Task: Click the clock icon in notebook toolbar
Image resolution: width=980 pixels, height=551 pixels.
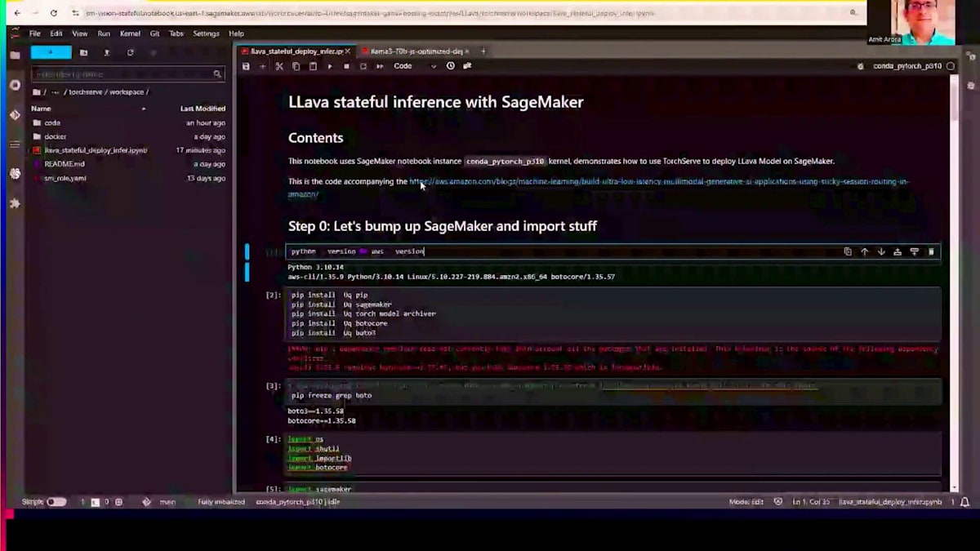Action: pos(450,66)
